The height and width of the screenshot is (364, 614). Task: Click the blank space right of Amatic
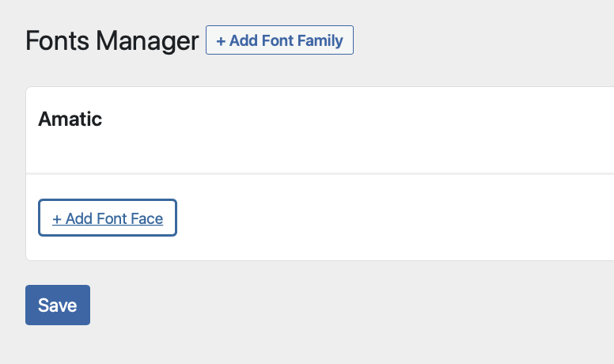pos(352,119)
